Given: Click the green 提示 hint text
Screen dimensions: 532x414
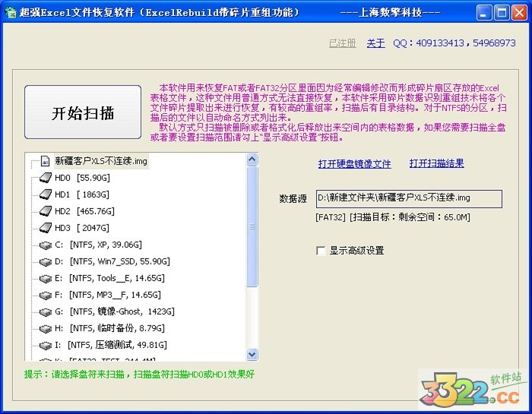Looking at the screenshot, I should pyautogui.click(x=139, y=374).
